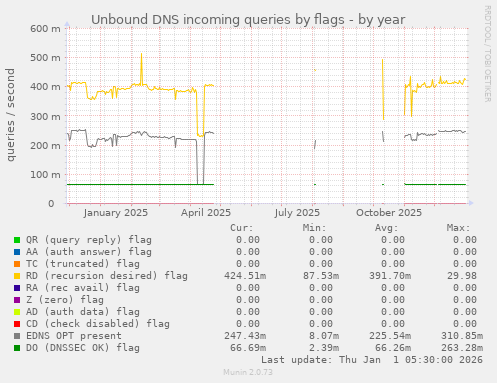The image size is (497, 383).
Task: Select the 'RA (rec avail) flag' label
Action: 83,288
